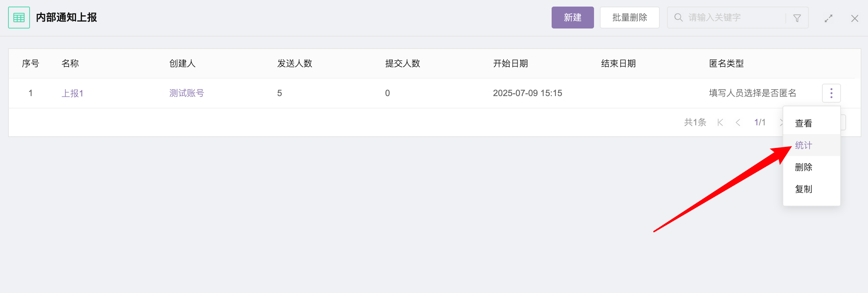The height and width of the screenshot is (293, 868).
Task: Jump to first page with pagination icon
Action: (720, 122)
